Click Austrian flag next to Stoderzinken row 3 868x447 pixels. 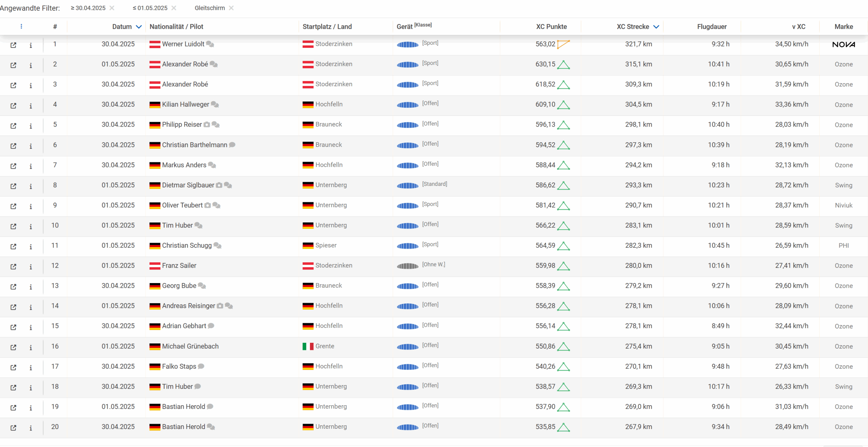[308, 85]
